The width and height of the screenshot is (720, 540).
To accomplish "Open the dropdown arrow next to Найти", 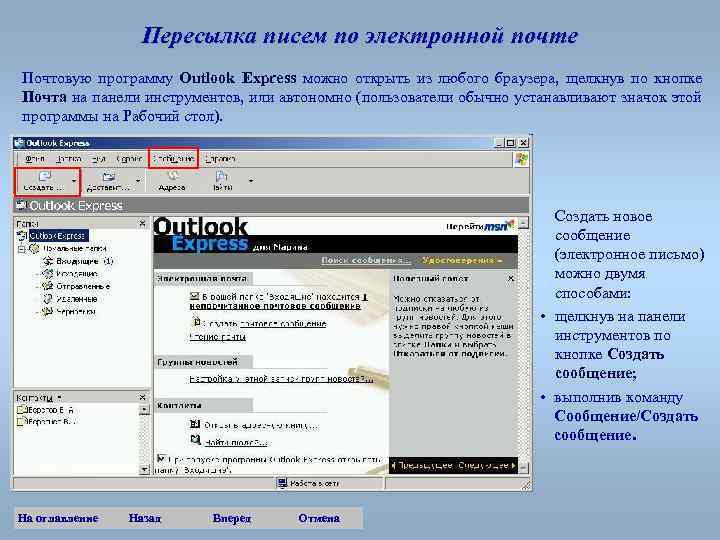I will coord(251,181).
